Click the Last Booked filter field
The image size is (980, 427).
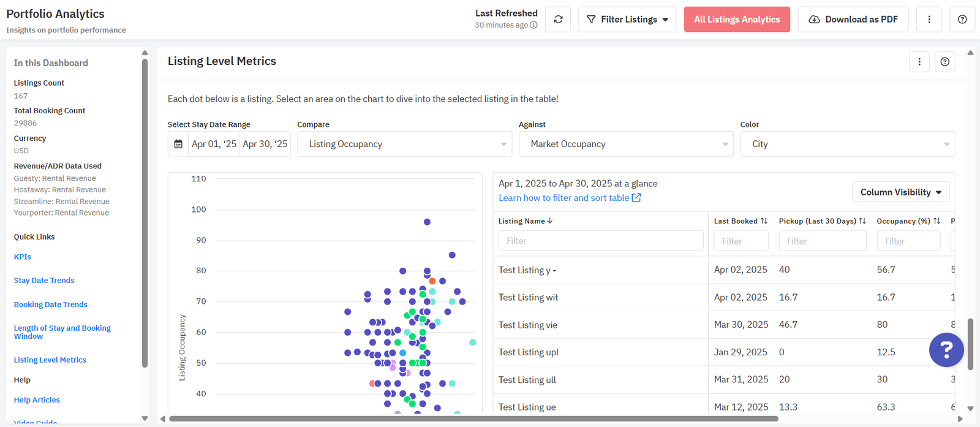point(741,241)
